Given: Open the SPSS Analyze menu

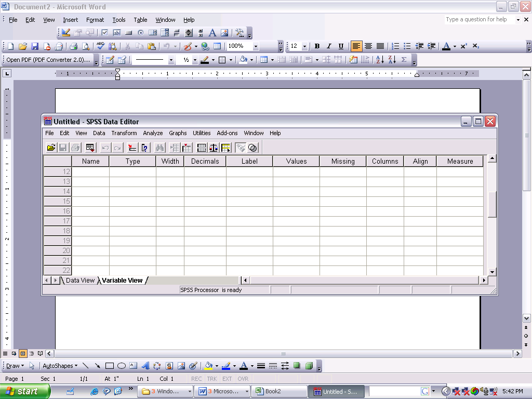Looking at the screenshot, I should 153,133.
